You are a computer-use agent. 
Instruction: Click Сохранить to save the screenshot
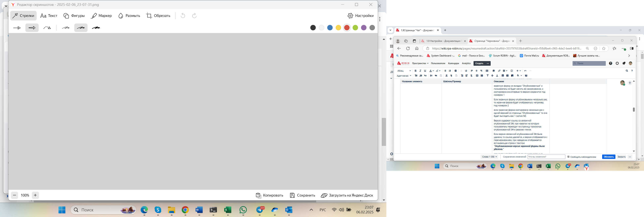tap(302, 195)
